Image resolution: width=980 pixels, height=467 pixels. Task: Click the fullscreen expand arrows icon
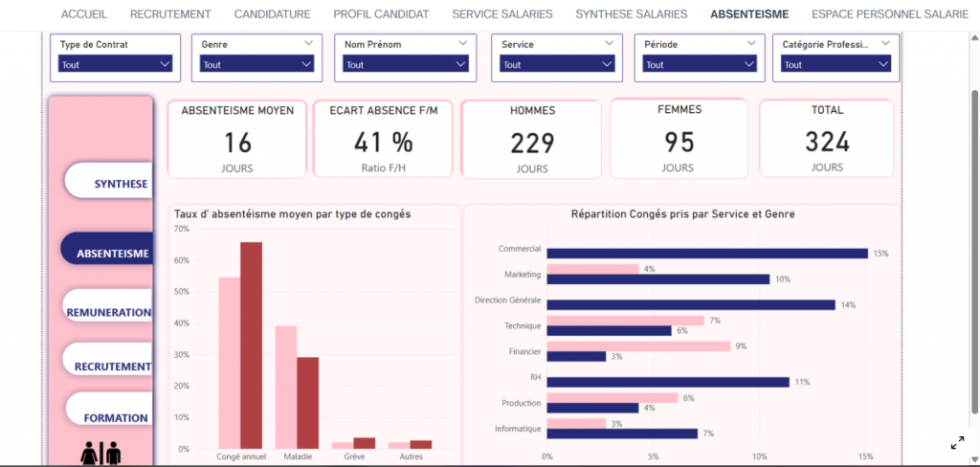coord(957,442)
